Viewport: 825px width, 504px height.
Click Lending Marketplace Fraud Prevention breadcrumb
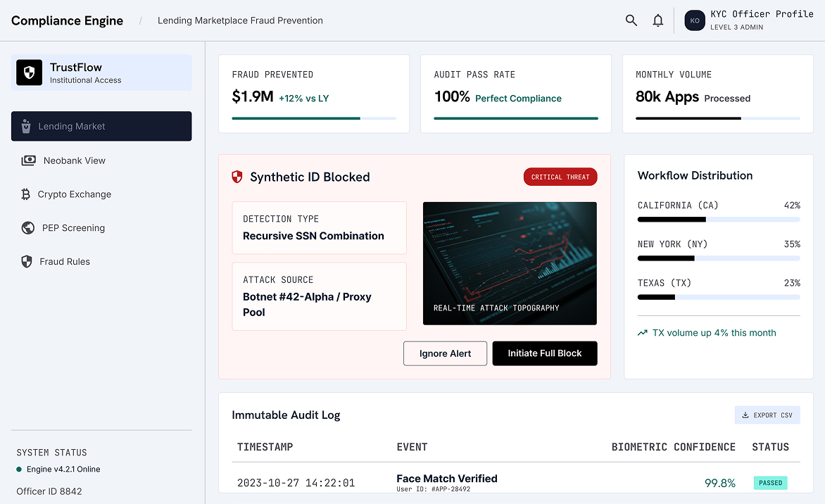(241, 20)
